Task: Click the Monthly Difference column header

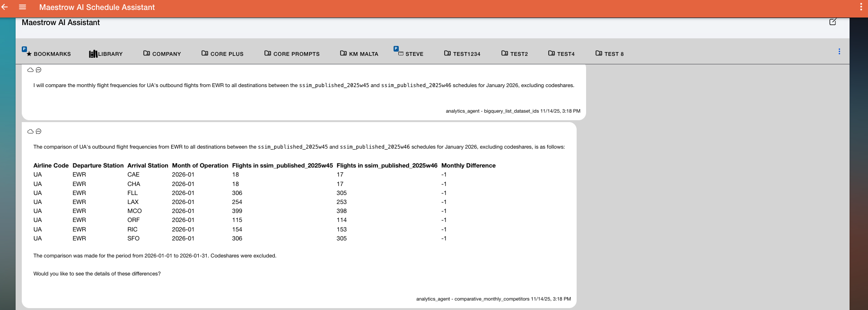Action: coord(468,165)
